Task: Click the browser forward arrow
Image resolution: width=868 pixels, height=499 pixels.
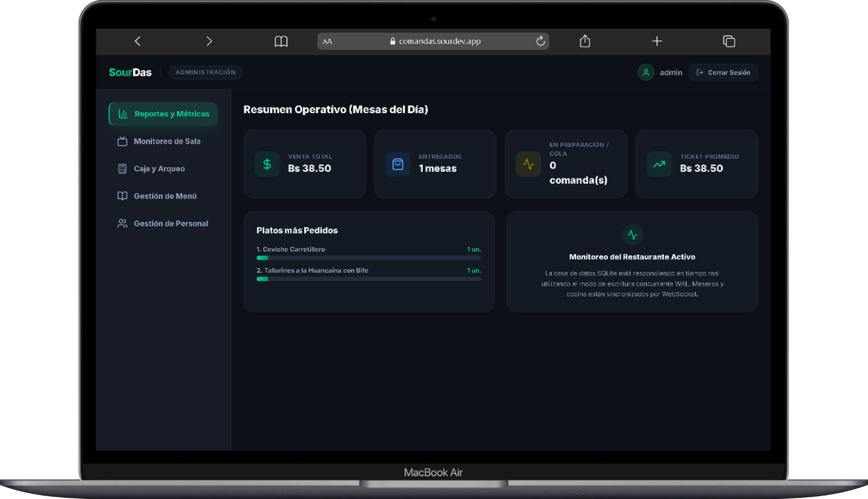Action: 209,41
